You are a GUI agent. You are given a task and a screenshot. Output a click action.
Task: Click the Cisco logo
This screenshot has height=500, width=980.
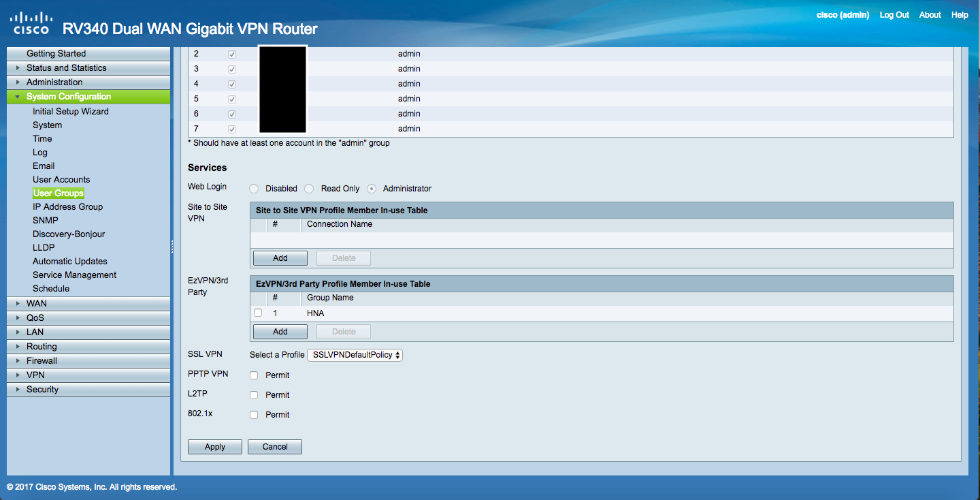31,22
